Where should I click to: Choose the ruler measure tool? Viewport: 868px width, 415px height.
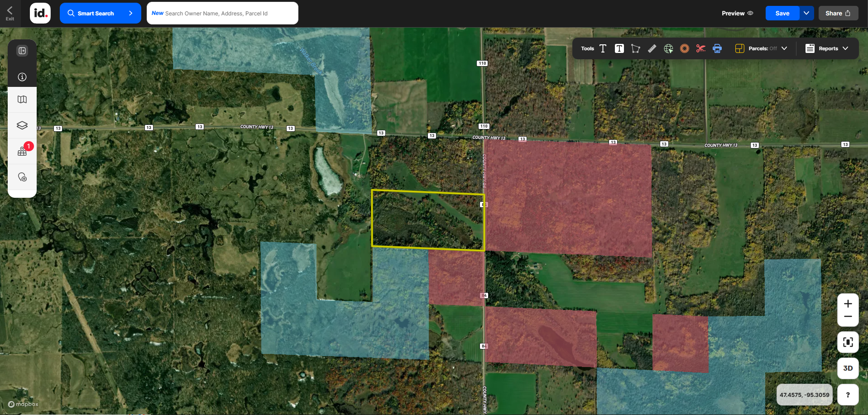tap(652, 48)
